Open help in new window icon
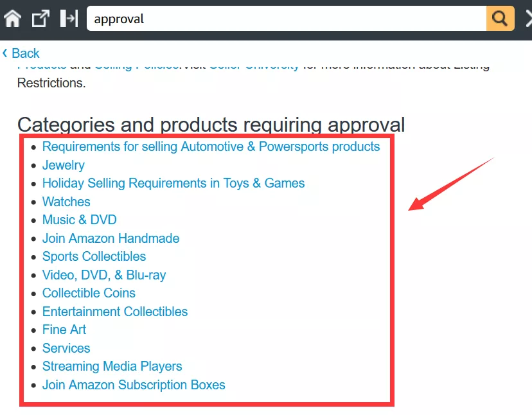Image resolution: width=532 pixels, height=415 pixels. 40,18
